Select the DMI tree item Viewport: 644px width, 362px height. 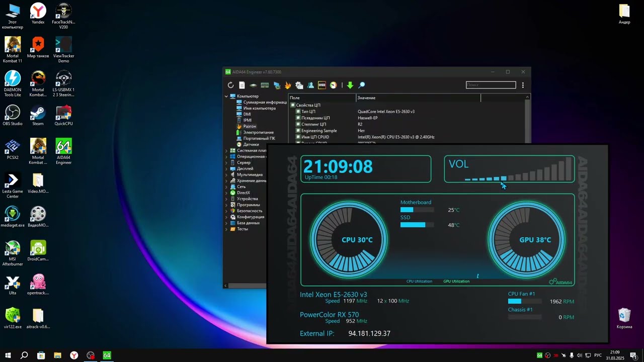[244, 114]
